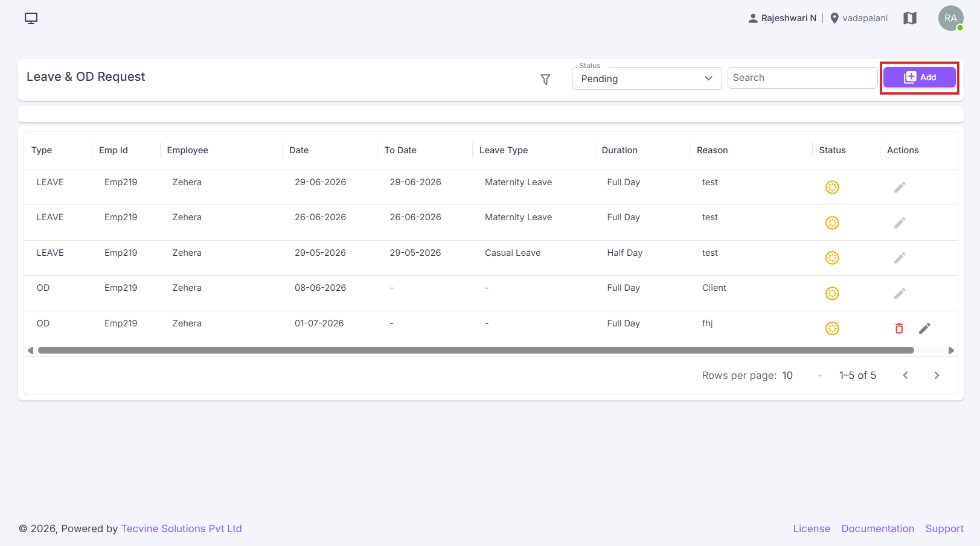The width and height of the screenshot is (980, 546).
Task: Edit the OD request dated 08-06-2026
Action: pyautogui.click(x=900, y=293)
